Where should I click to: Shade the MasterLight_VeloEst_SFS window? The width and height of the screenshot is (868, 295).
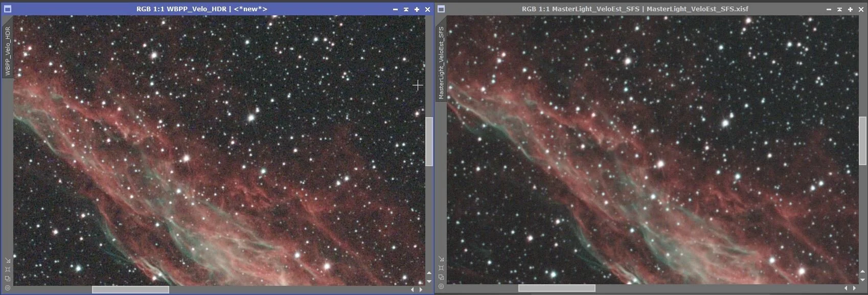pos(839,9)
